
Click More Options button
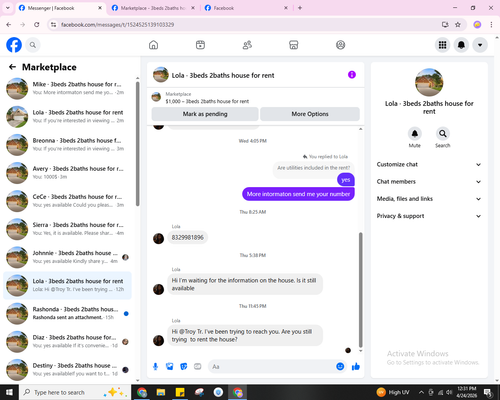point(310,114)
